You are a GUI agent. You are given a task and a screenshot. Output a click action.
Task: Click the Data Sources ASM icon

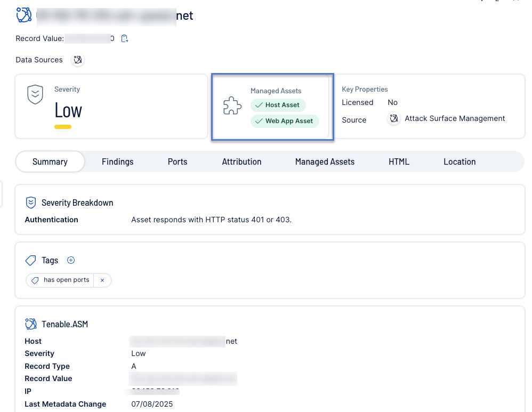(78, 60)
